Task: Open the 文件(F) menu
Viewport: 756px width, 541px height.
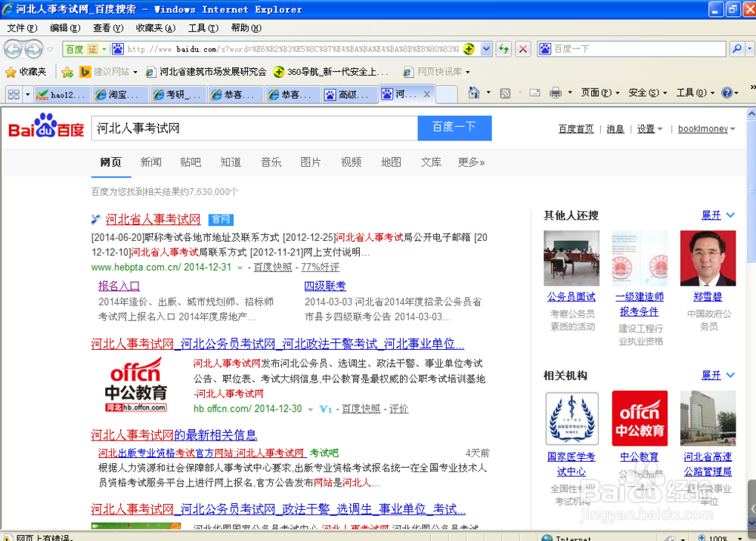Action: pos(22,28)
